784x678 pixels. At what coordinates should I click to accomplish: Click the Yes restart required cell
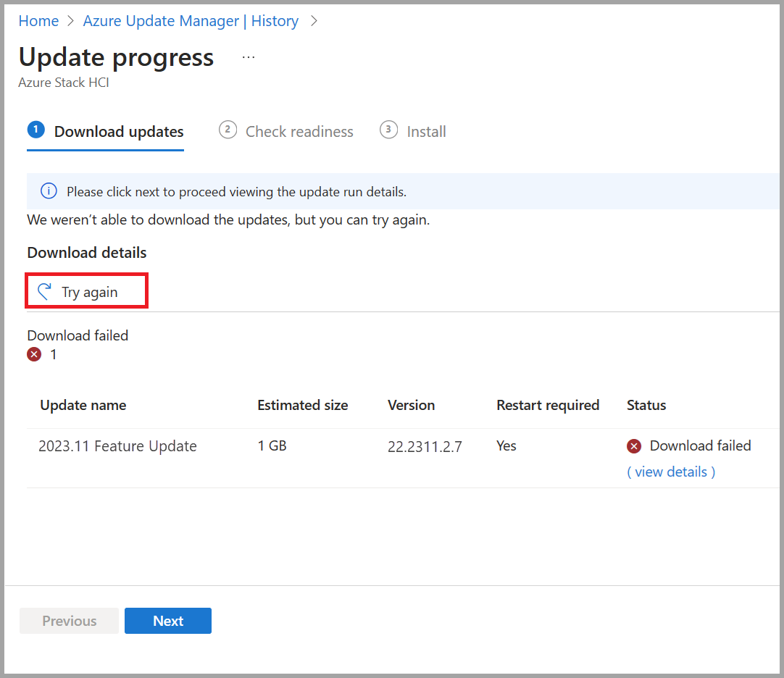pos(506,445)
